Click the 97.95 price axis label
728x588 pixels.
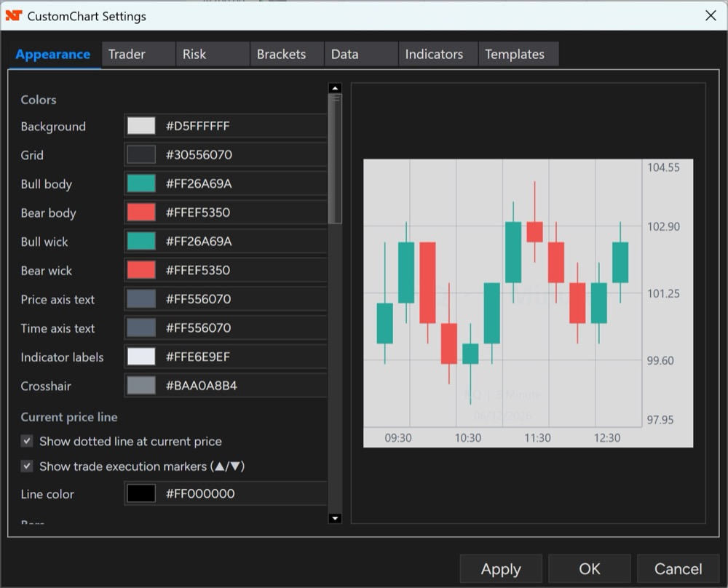coord(660,420)
